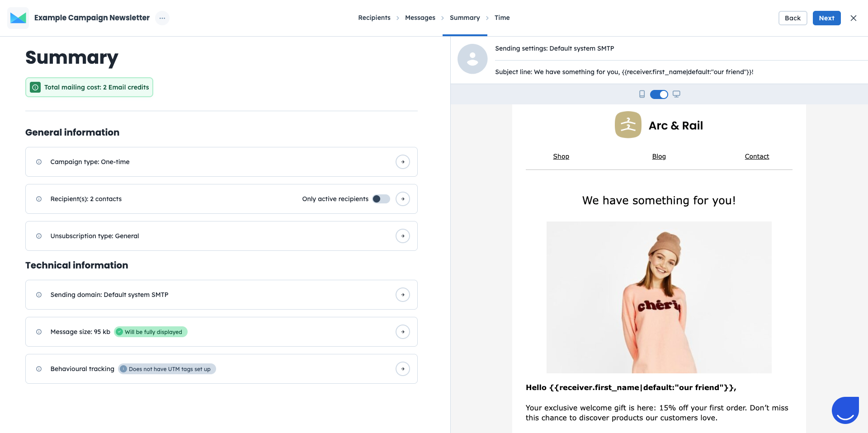Click the Subject line text
The width and height of the screenshot is (868, 433).
click(x=624, y=72)
